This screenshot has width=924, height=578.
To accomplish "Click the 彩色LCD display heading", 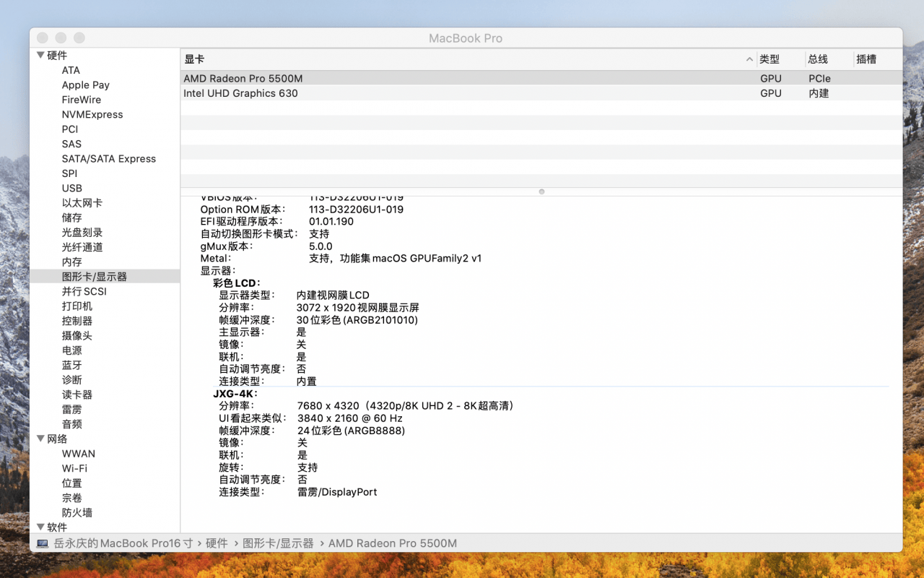I will (x=236, y=283).
